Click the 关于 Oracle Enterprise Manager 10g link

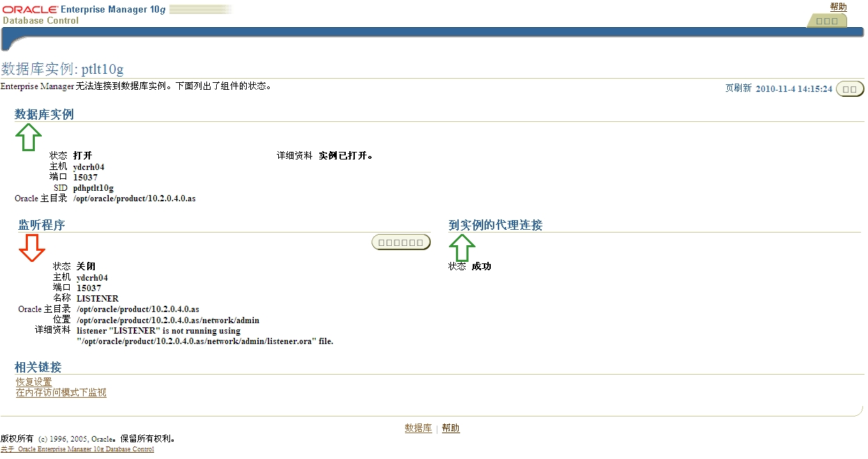pos(78,449)
